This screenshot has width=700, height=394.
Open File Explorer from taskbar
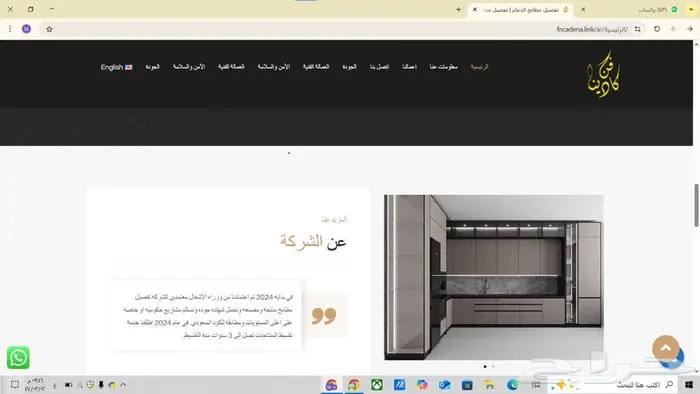[x=490, y=385]
